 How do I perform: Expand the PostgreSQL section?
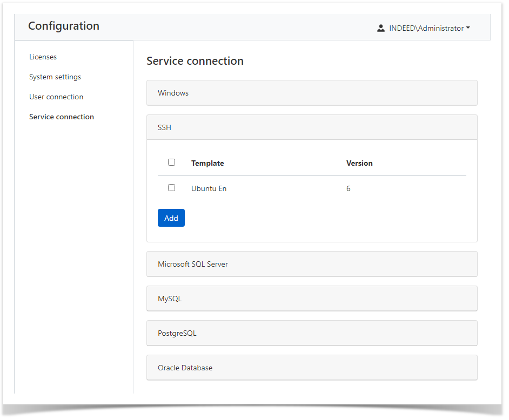[x=312, y=333]
